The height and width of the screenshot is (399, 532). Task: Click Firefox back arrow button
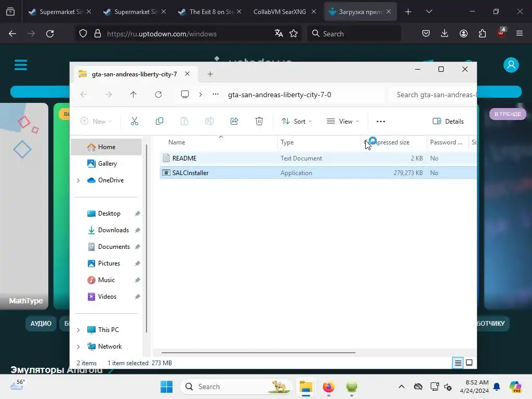12,34
